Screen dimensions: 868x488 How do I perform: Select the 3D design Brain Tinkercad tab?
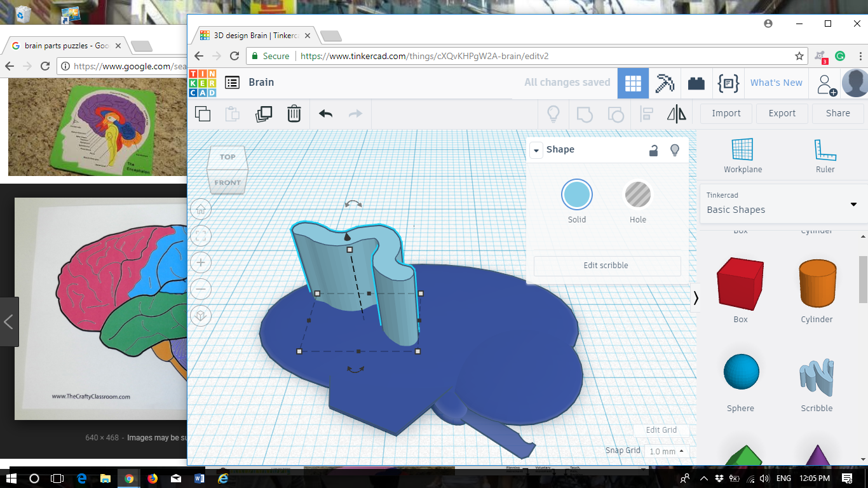point(254,36)
